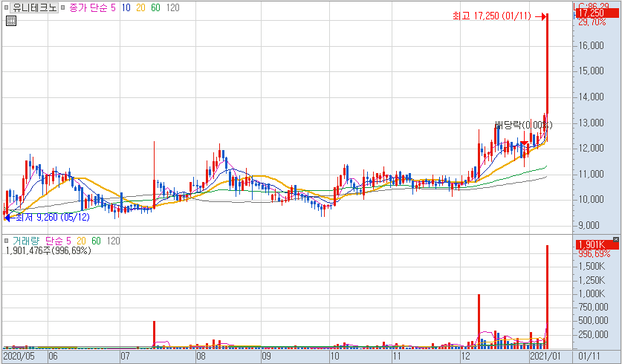The height and width of the screenshot is (364, 622).
Task: Click the 배당락(0.00%) dividend label
Action: [x=524, y=126]
